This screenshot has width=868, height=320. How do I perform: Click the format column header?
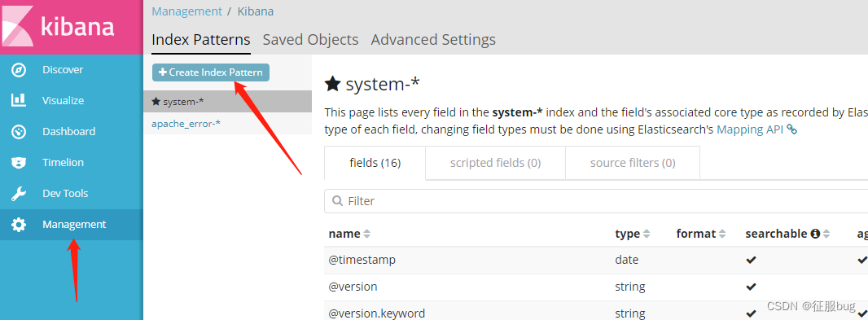click(x=696, y=234)
